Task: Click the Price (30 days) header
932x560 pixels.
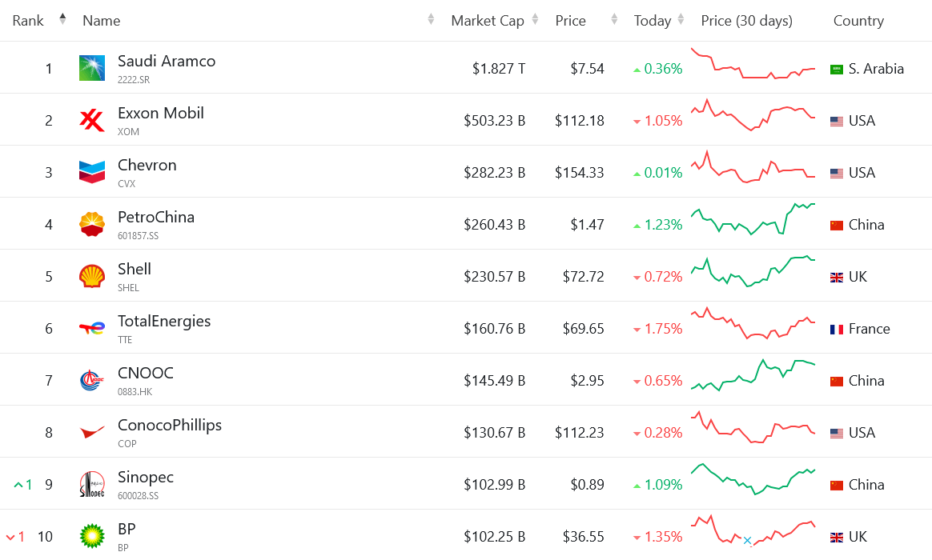Action: [x=746, y=21]
